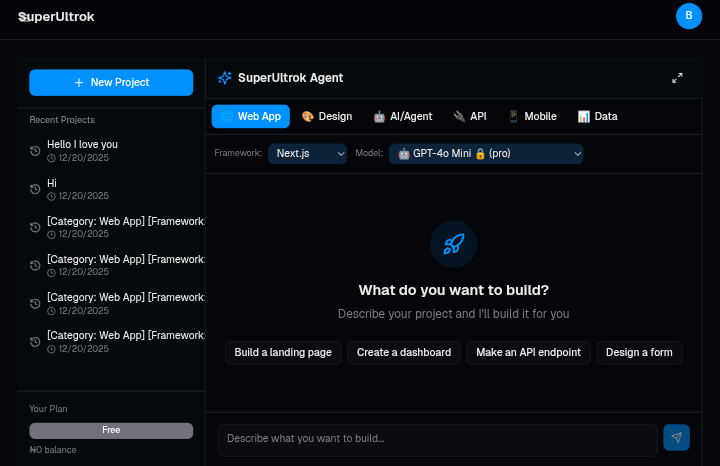This screenshot has width=720, height=466.
Task: Click the history icon beside the Hi project
Action: tap(35, 189)
